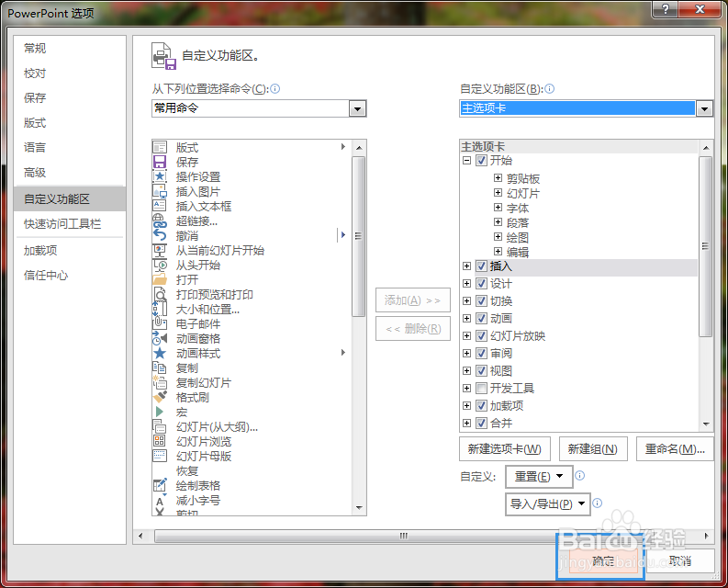Screen dimensions: 728x588
Task: Uncheck the 动画 tab checkbox
Action: pos(481,319)
